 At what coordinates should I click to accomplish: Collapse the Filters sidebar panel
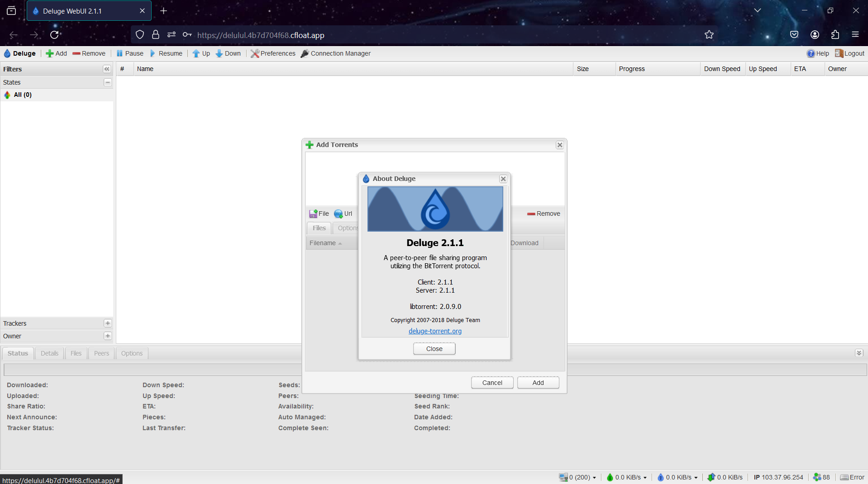pos(107,69)
